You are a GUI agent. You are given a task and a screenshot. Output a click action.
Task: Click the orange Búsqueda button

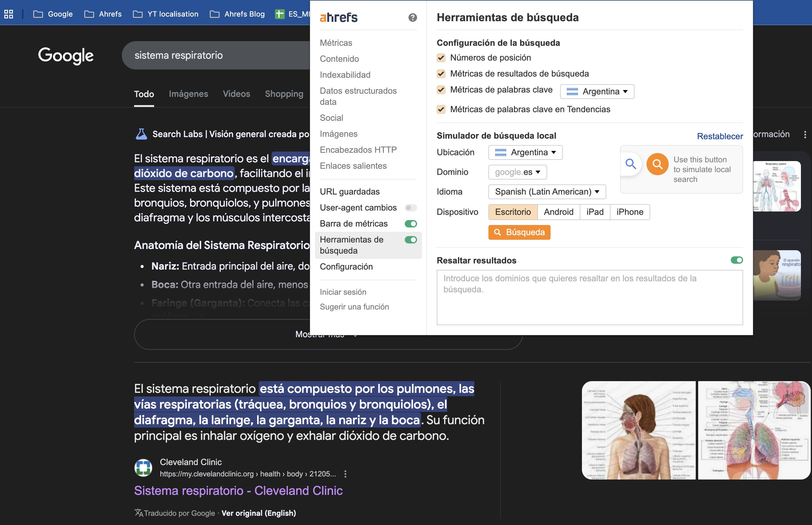(x=519, y=232)
